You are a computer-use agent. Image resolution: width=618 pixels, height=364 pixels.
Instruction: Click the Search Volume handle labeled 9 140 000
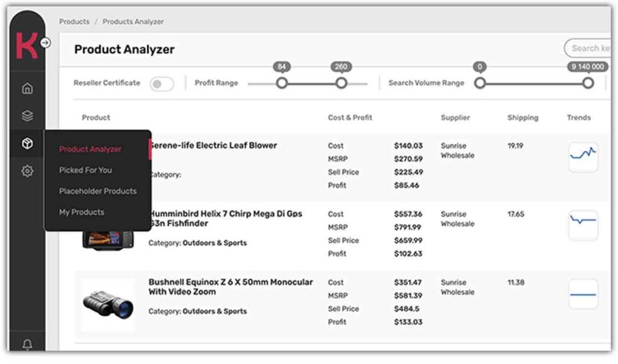(588, 83)
